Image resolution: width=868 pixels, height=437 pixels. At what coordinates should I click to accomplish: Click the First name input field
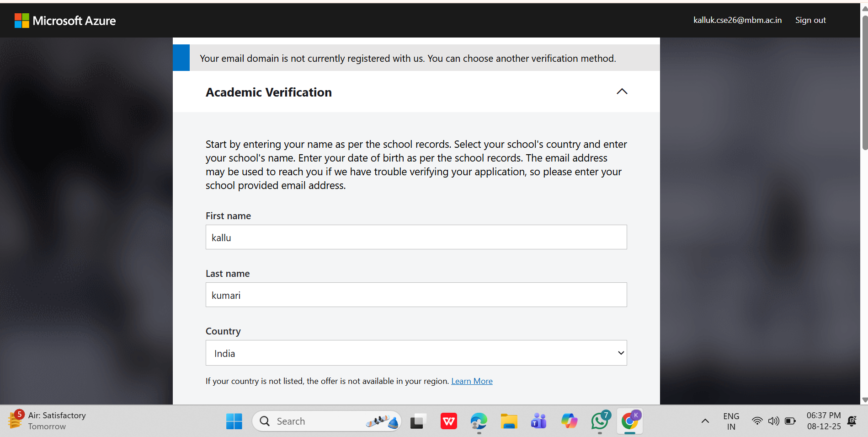pyautogui.click(x=416, y=237)
